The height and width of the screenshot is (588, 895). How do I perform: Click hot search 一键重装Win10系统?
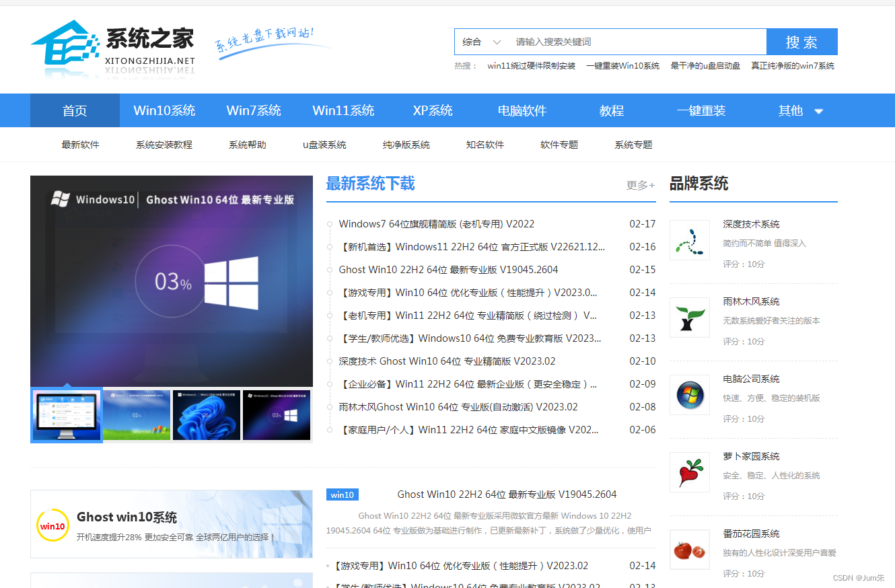coord(623,66)
